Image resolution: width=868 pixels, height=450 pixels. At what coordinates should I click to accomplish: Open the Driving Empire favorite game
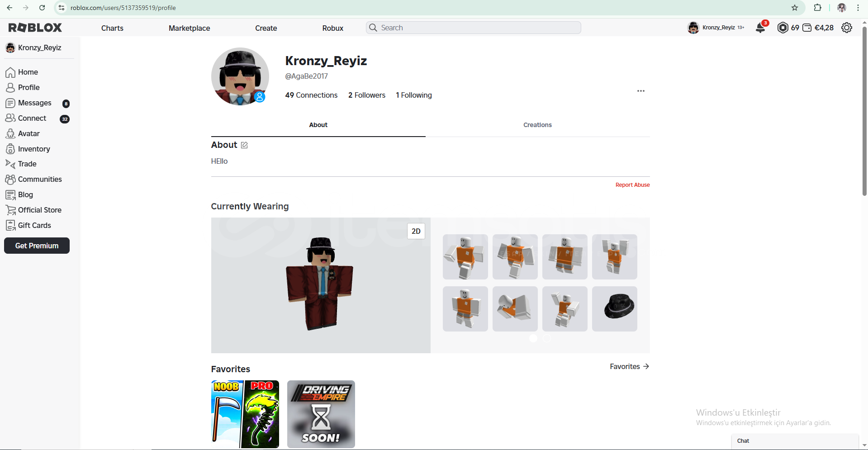coord(321,414)
